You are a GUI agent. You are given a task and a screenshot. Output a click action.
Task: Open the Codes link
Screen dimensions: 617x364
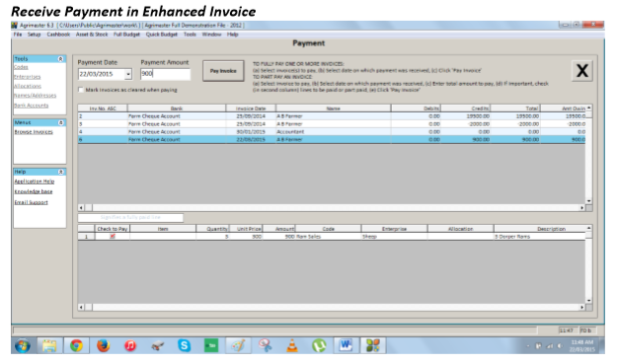[21, 67]
